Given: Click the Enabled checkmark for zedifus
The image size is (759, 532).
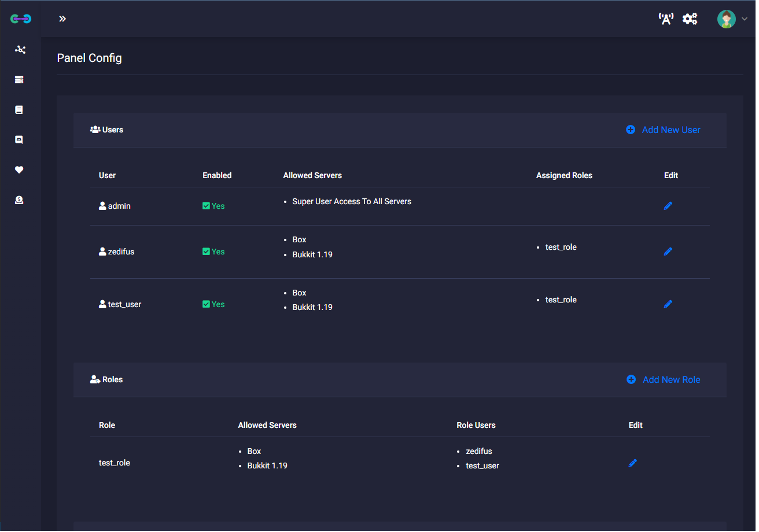Looking at the screenshot, I should click(206, 252).
